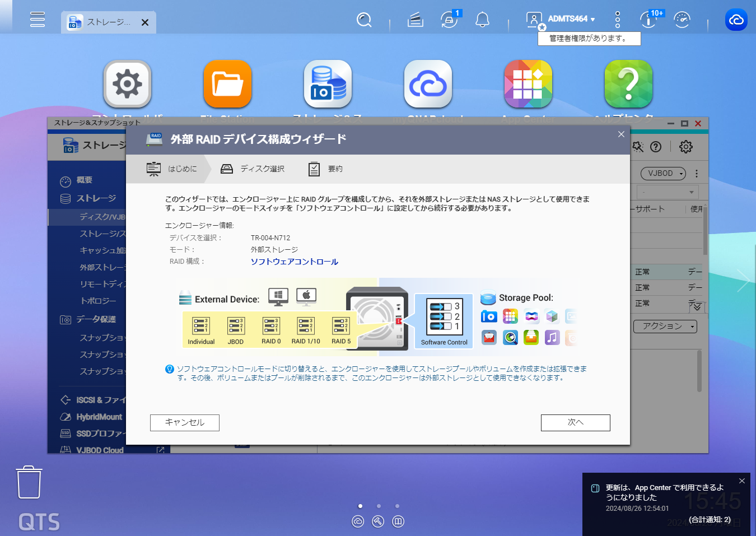Launch Control Panel gear desktop icon
Viewport: 756px width, 536px height.
(x=128, y=84)
